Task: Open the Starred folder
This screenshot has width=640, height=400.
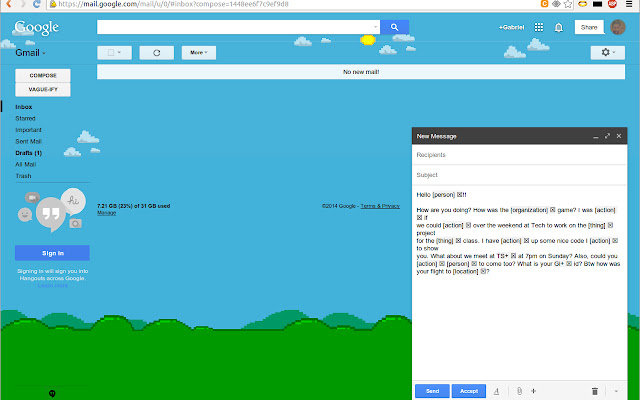Action: (x=25, y=118)
